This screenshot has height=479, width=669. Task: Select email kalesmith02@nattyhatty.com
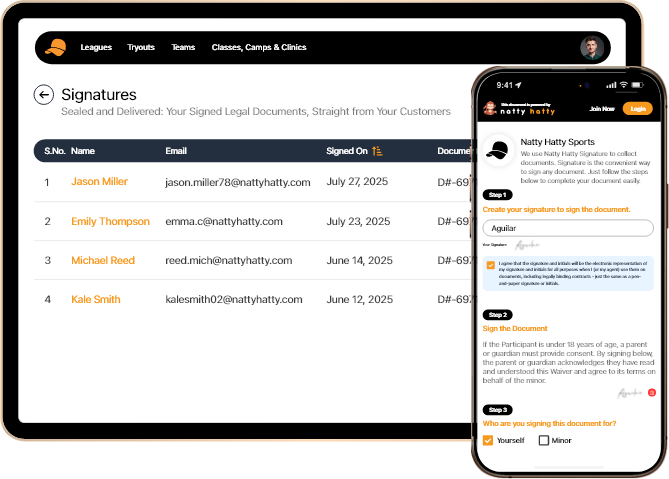[x=234, y=299]
